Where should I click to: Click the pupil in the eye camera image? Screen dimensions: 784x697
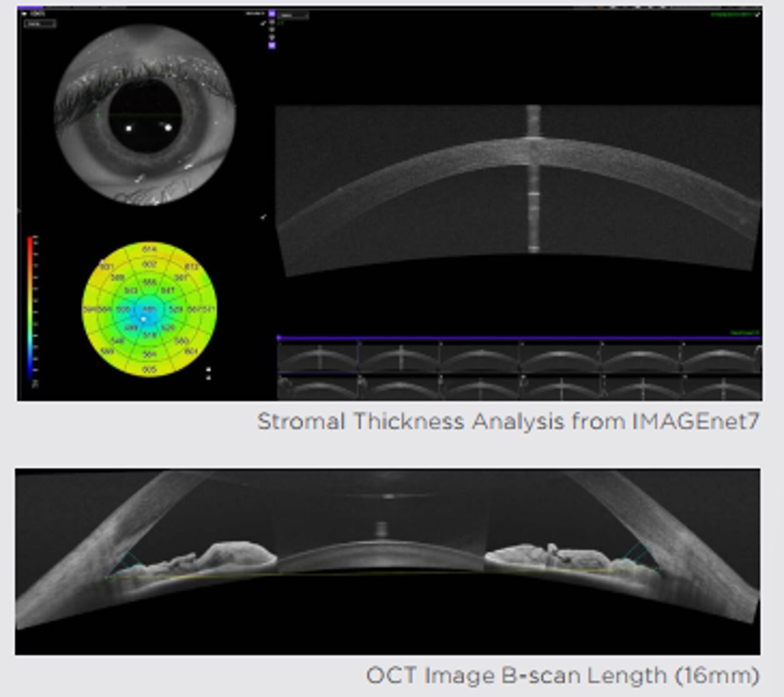(146, 116)
